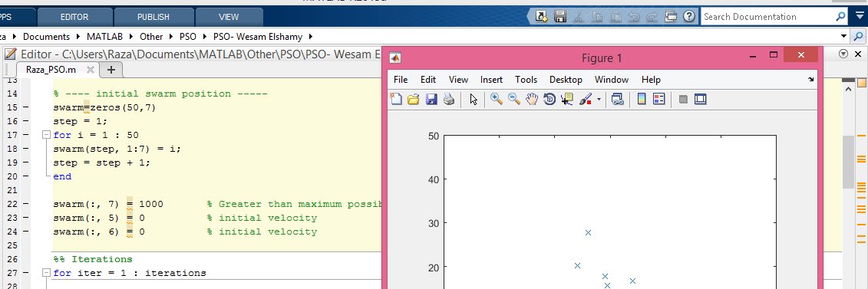
Task: Click the Redo icon in MATLAB toolbar
Action: click(652, 17)
